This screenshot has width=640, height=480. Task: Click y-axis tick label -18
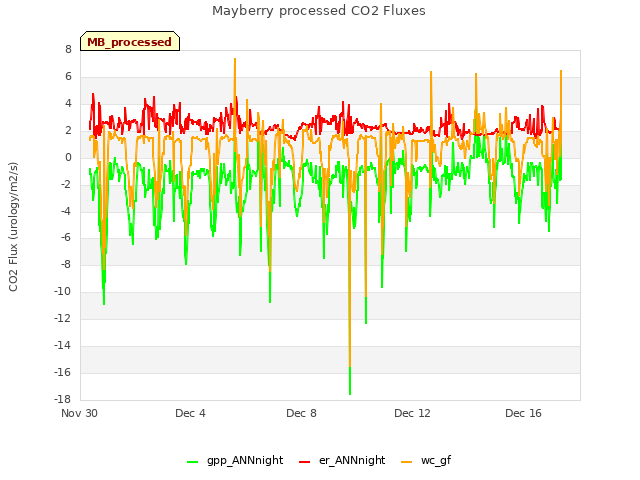point(62,399)
